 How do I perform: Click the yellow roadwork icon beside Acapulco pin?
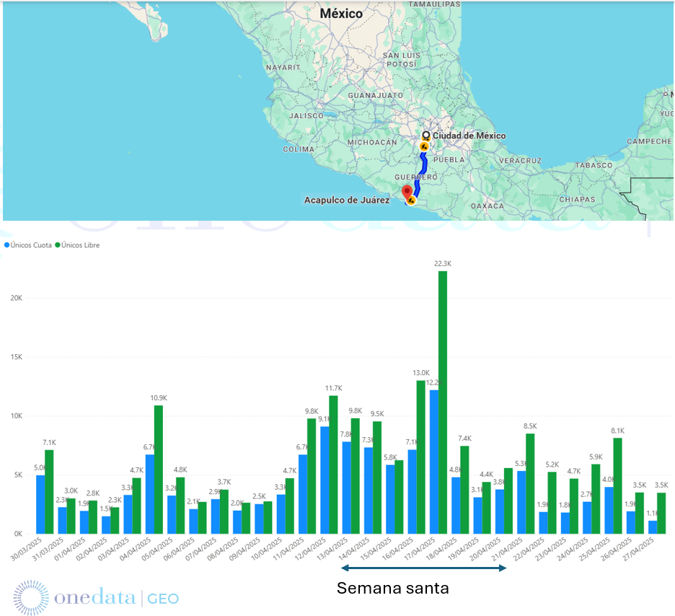tap(411, 201)
